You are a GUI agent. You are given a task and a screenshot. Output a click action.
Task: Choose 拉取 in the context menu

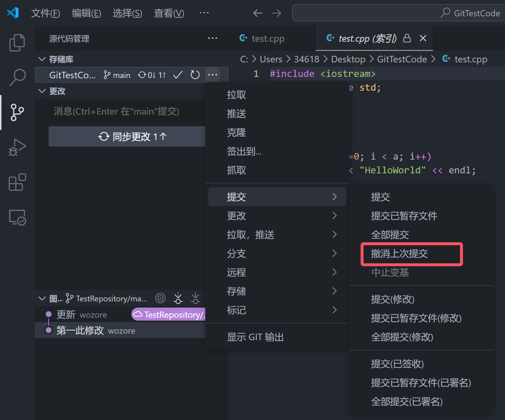(x=237, y=95)
